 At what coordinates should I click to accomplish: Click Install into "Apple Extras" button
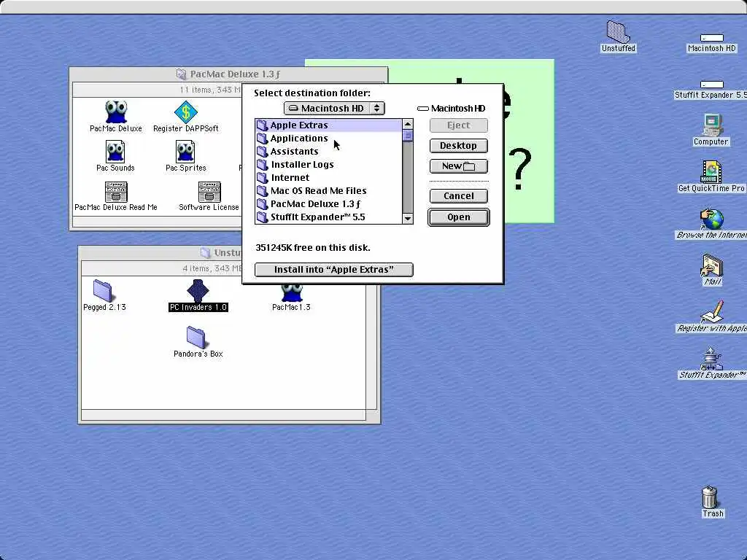[x=334, y=270]
